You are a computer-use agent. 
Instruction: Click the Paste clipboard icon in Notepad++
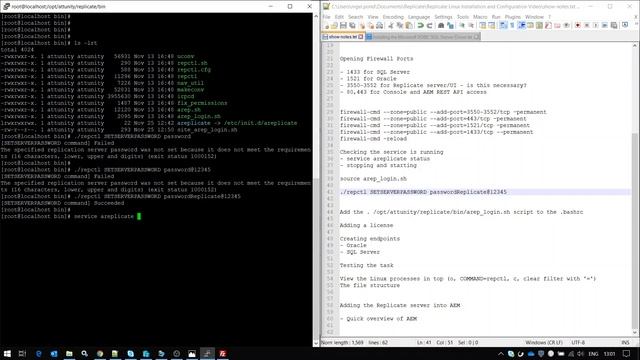[x=409, y=25]
